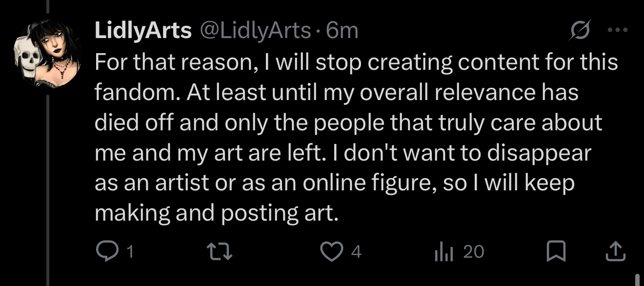Screen dimensions: 644x286
Task: Click the like count number 4
Action: tap(356, 252)
